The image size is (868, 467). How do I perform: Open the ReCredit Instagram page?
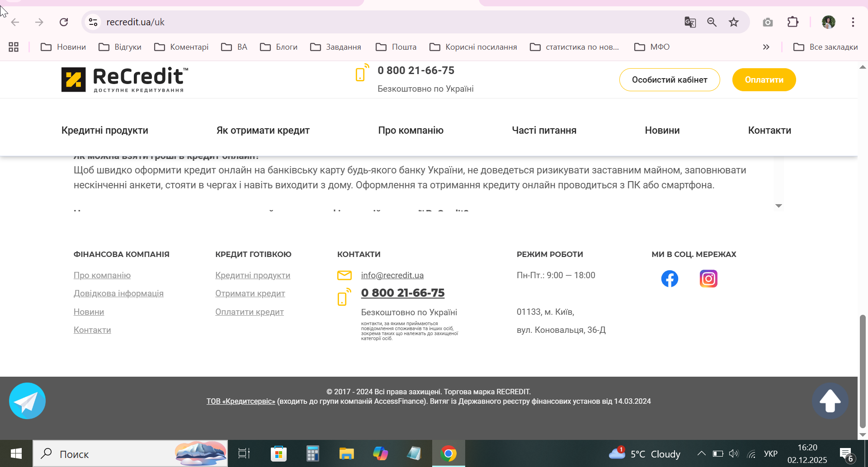coord(708,279)
